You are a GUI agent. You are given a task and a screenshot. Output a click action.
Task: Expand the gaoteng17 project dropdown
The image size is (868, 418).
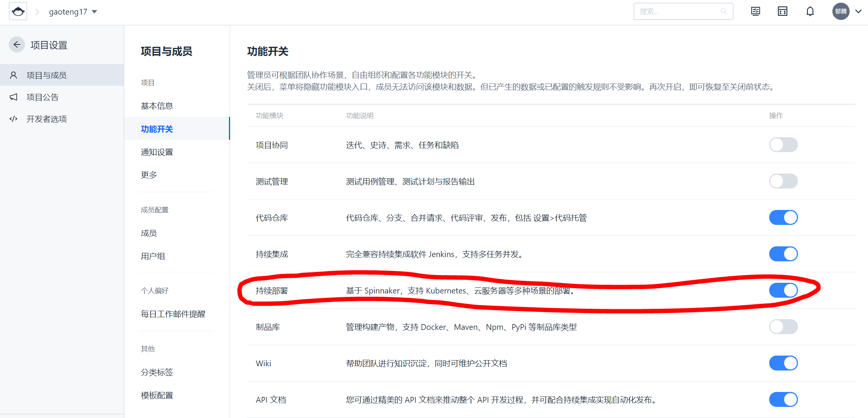tap(95, 11)
